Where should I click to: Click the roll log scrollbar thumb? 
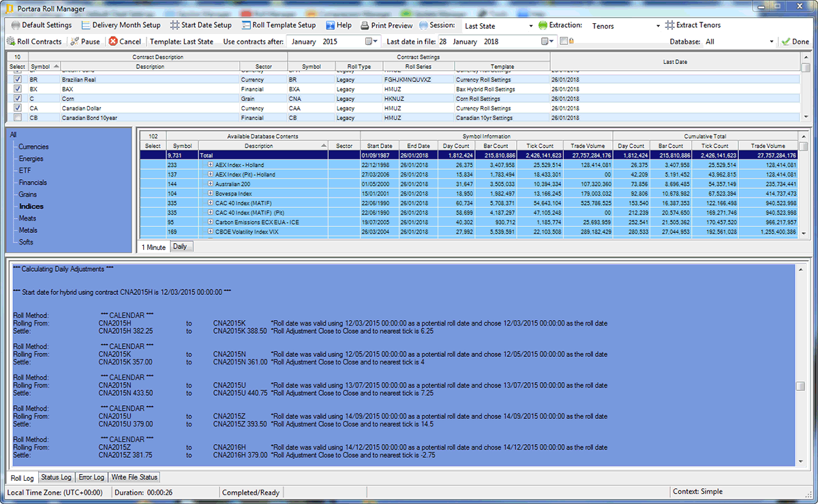pyautogui.click(x=800, y=386)
